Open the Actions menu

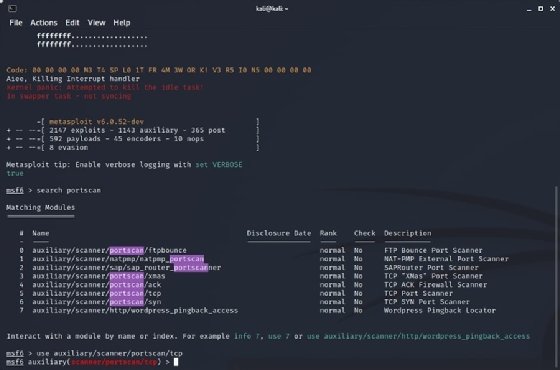coord(44,23)
